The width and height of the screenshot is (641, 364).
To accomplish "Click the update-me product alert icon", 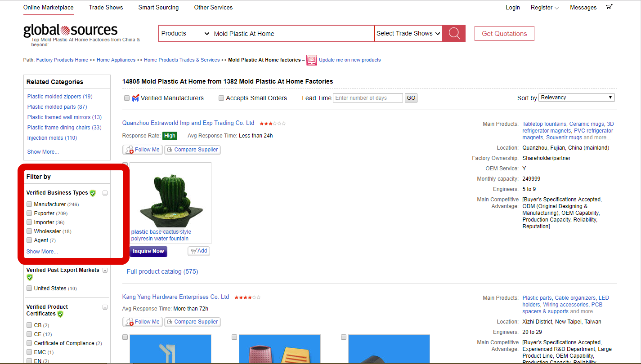I will 312,60.
